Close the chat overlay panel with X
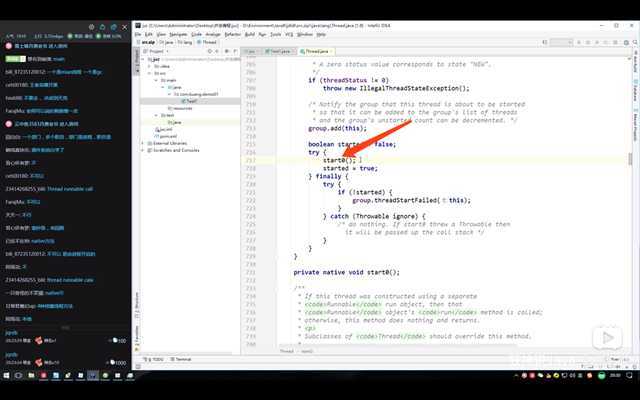The image size is (640, 400). tap(124, 27)
